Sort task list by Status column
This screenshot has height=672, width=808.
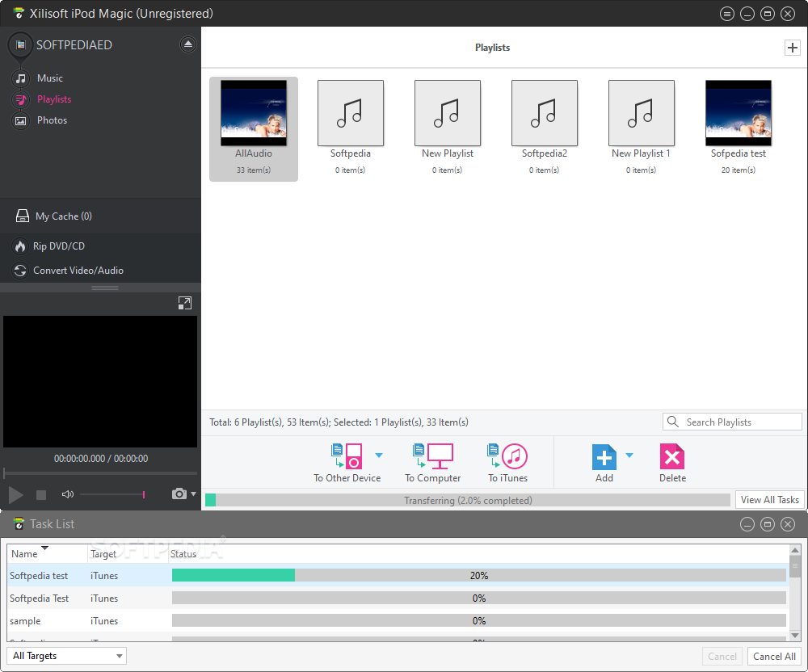(x=478, y=554)
